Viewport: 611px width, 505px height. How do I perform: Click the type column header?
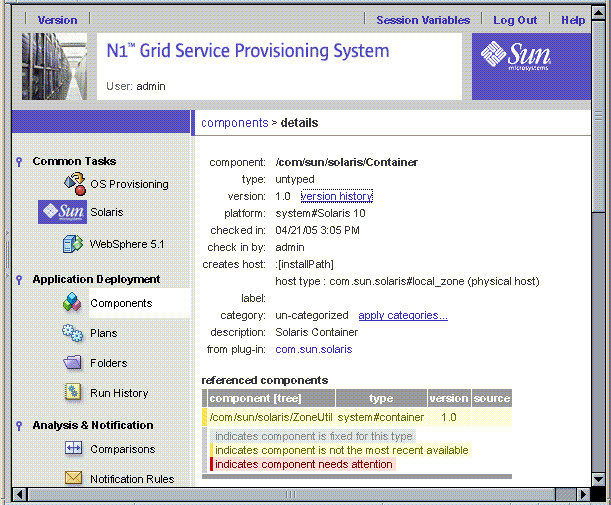tap(381, 398)
